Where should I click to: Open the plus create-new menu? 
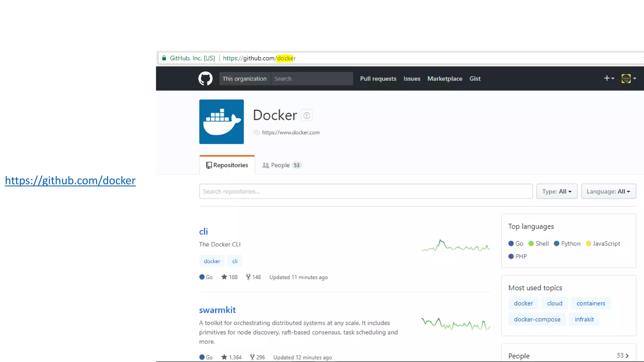(x=609, y=78)
